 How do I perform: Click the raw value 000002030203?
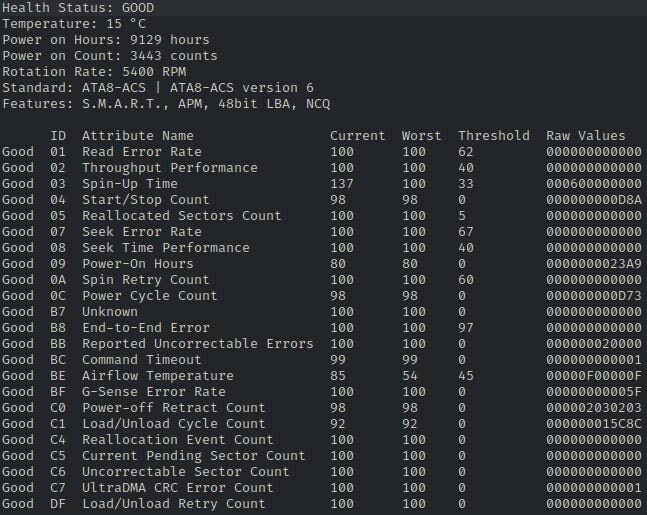[593, 408]
